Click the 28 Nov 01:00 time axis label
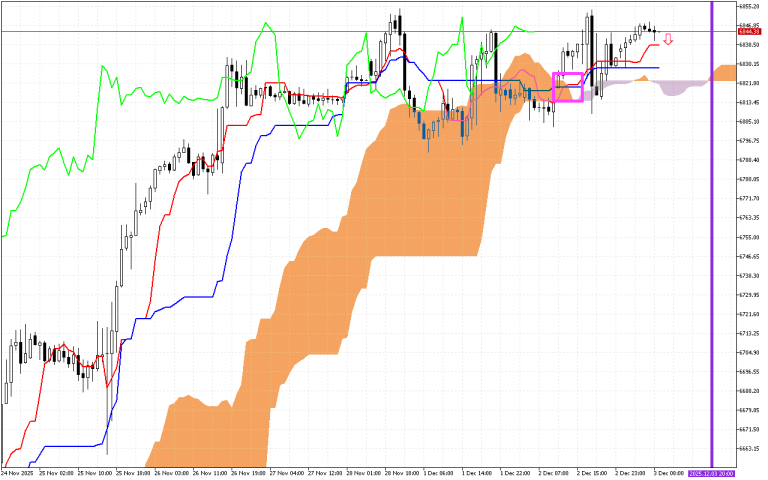768x480 pixels. (x=363, y=474)
